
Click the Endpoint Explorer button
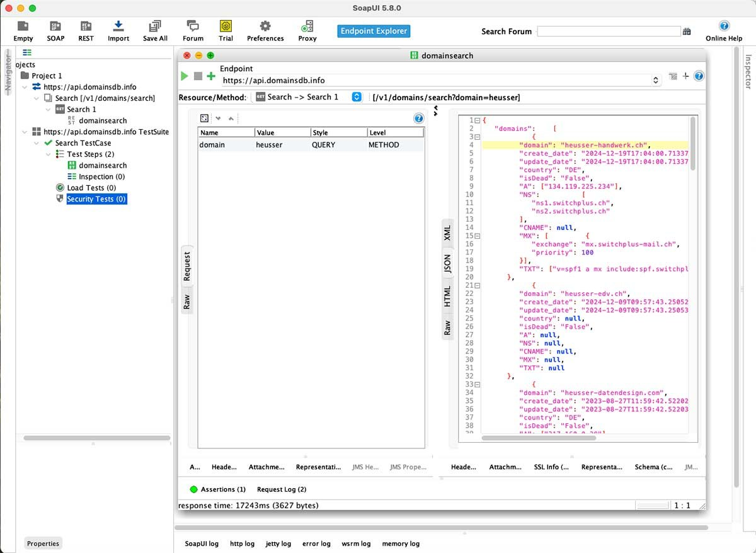pyautogui.click(x=374, y=31)
